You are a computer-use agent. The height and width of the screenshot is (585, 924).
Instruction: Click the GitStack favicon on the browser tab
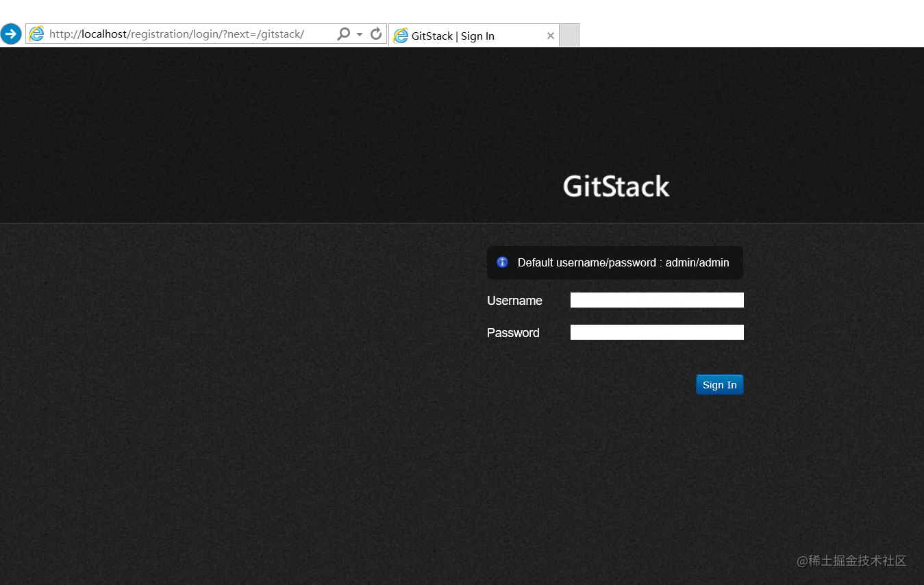click(401, 36)
